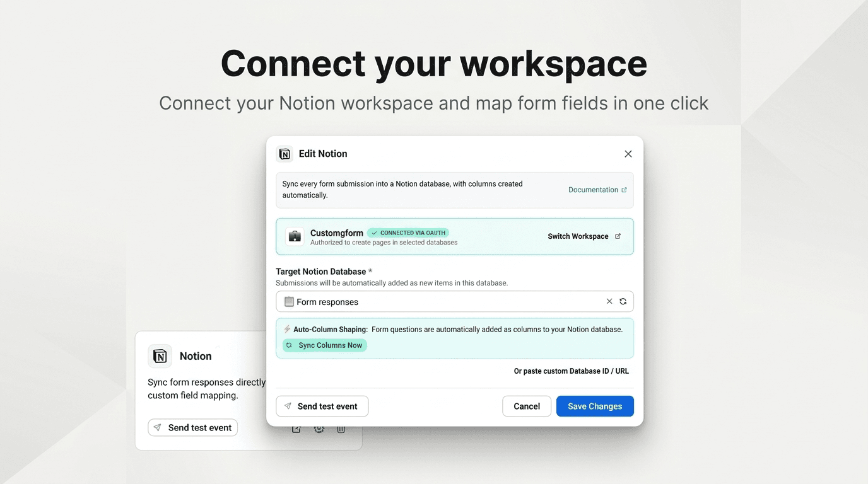Click the external-link icon beside Switch Workspace
This screenshot has width=868, height=484.
pyautogui.click(x=618, y=236)
